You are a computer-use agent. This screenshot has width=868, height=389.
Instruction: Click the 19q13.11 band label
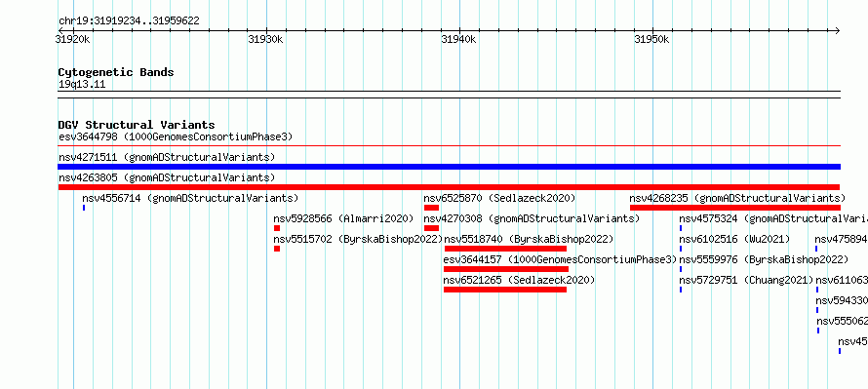coord(82,85)
